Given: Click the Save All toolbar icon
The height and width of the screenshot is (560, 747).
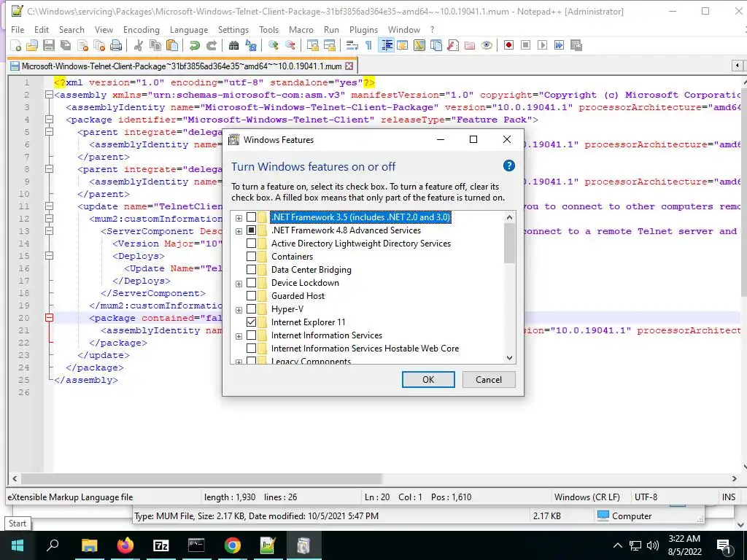Looking at the screenshot, I should [x=65, y=45].
